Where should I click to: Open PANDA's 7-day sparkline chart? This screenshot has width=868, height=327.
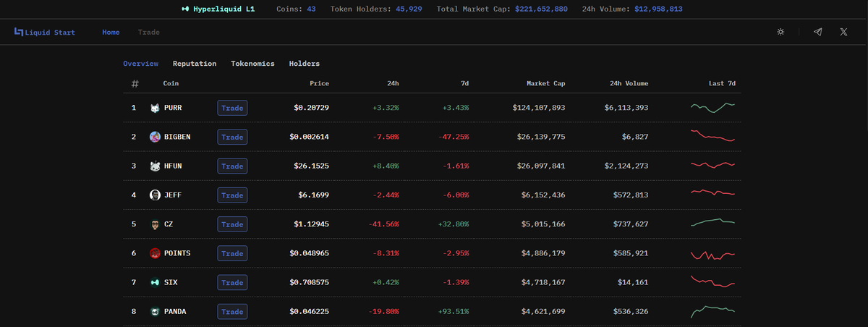[713, 311]
